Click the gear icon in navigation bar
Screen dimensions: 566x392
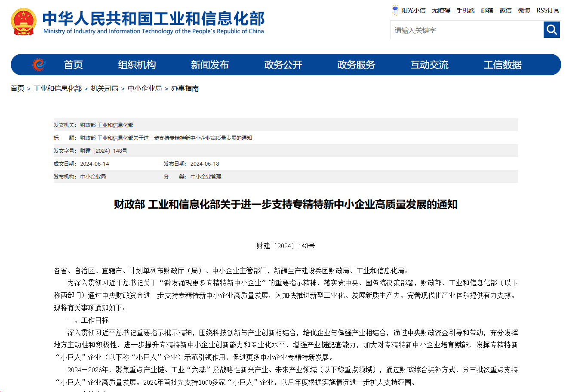click(x=39, y=65)
